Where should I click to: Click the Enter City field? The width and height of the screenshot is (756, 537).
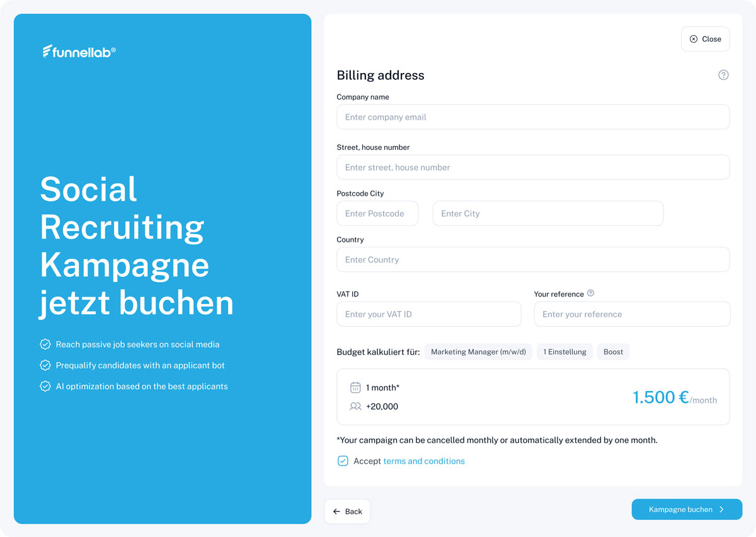[x=548, y=213]
